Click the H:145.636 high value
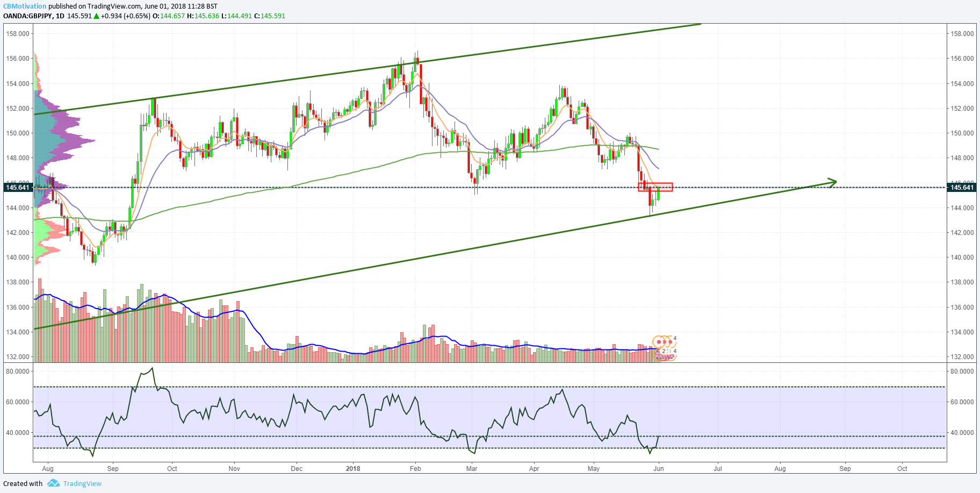Image resolution: width=980 pixels, height=493 pixels. pyautogui.click(x=203, y=16)
